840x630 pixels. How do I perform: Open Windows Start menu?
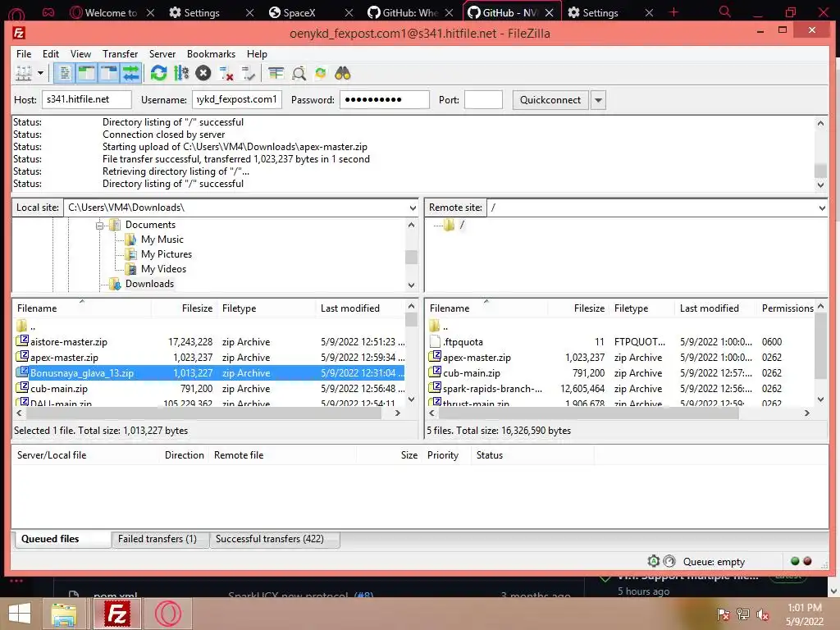pyautogui.click(x=20, y=614)
